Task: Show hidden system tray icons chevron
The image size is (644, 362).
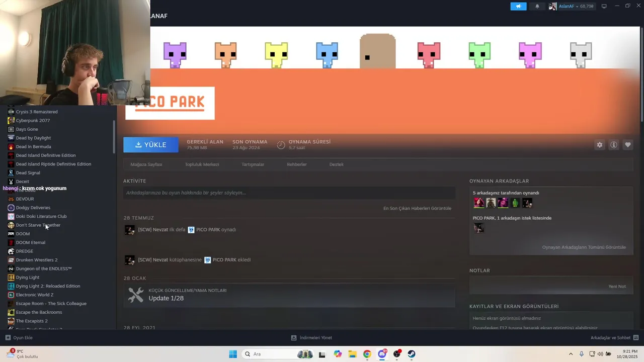Action: [x=571, y=354]
